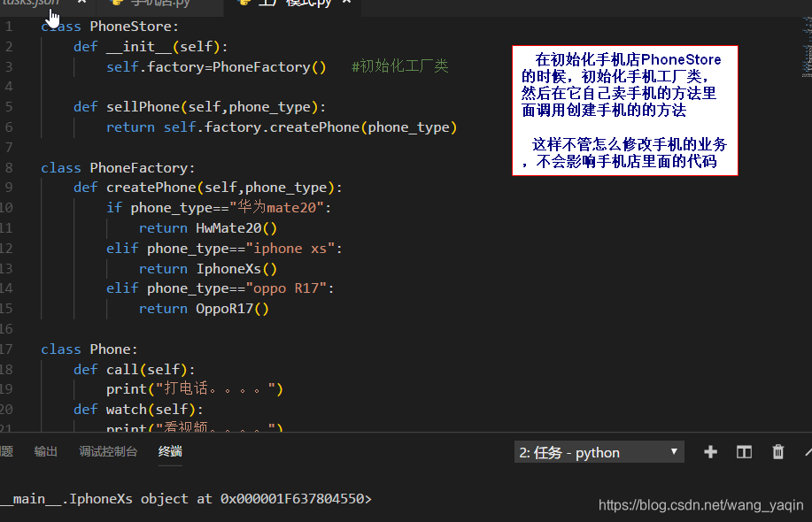This screenshot has height=522, width=812.
Task: Open the tasks.json editor tab
Action: coord(30,3)
